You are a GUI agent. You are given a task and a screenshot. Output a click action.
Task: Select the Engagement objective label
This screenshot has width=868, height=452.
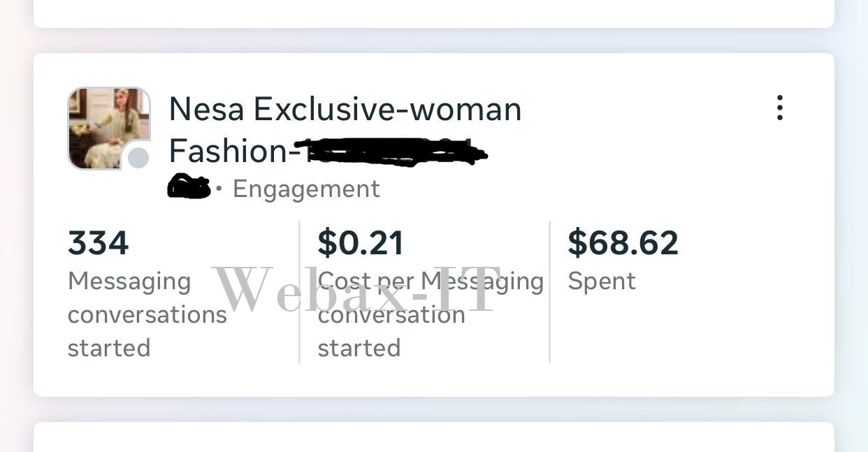coord(306,189)
